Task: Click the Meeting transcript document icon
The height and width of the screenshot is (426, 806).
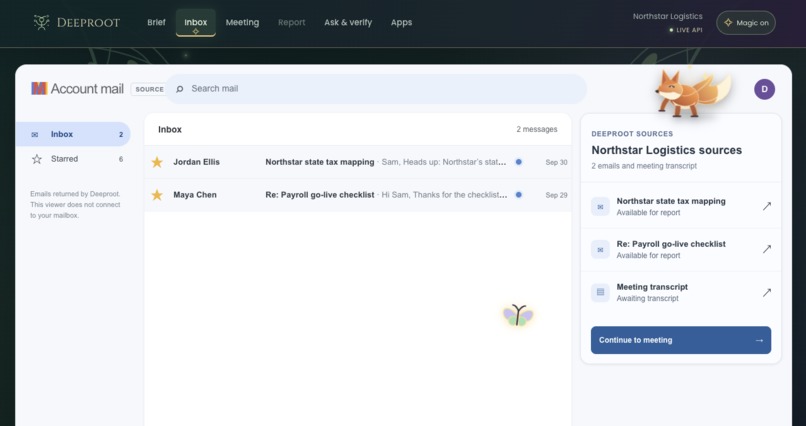Action: click(x=600, y=292)
